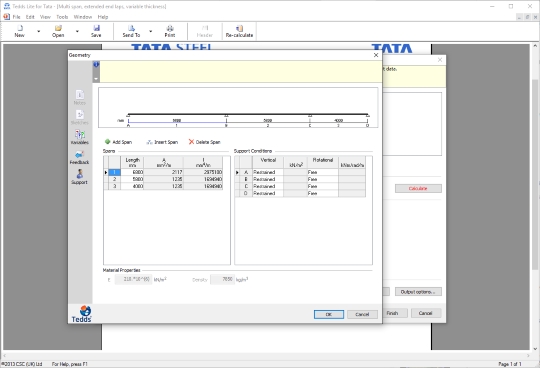This screenshot has width=540, height=368.
Task: Print the document via the Print icon
Action: coord(170,28)
